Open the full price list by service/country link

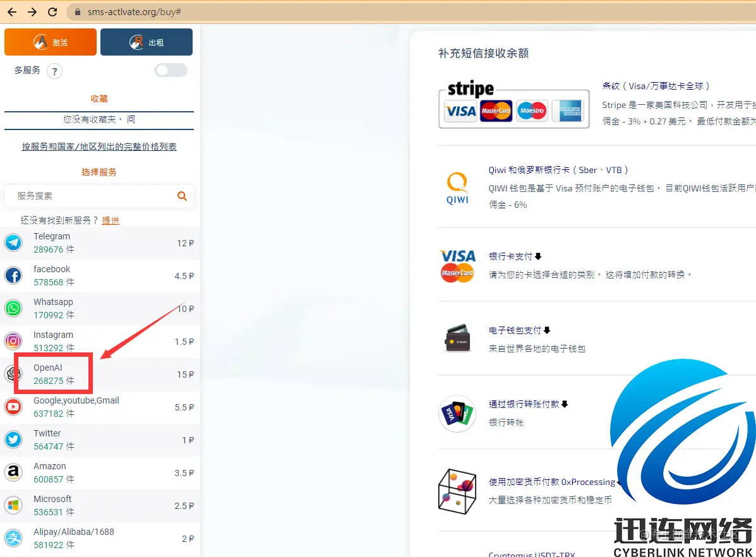[x=99, y=147]
